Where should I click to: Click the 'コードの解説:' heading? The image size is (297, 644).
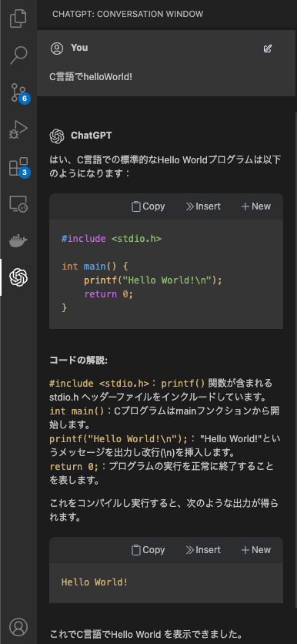click(x=78, y=361)
